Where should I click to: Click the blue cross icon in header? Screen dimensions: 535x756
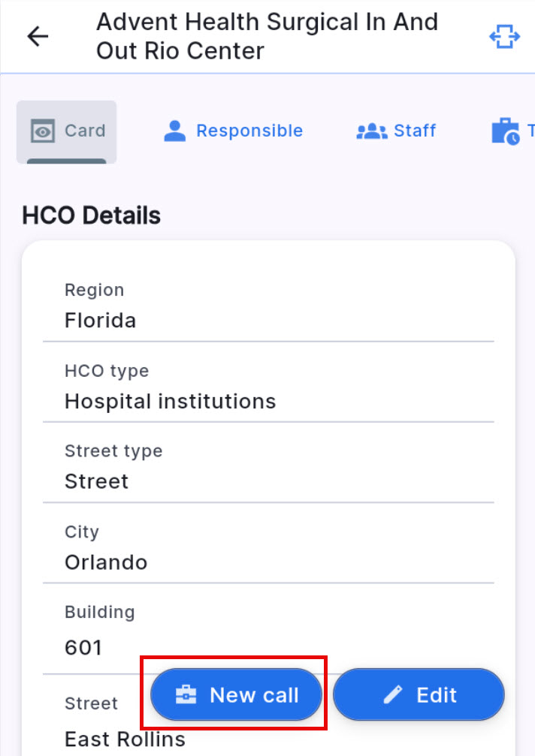505,36
